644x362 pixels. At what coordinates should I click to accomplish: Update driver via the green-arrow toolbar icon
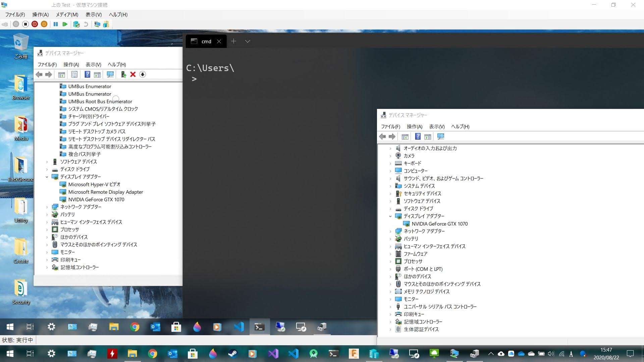tap(123, 74)
